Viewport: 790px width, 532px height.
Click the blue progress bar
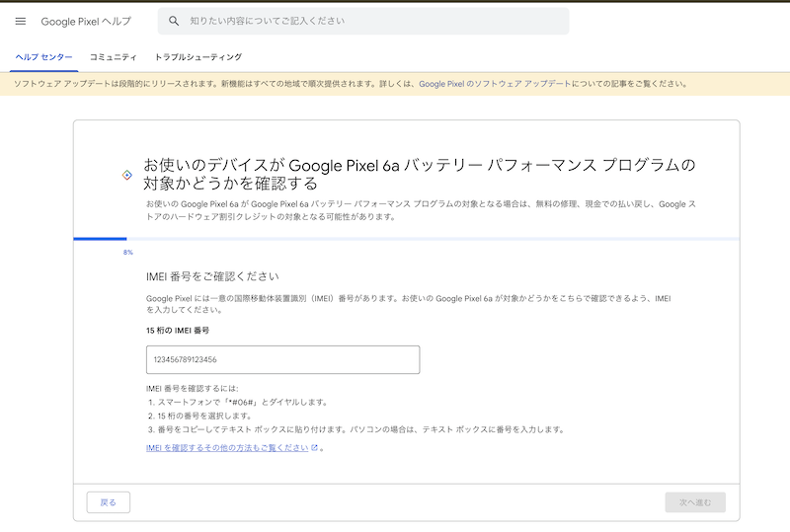coord(100,239)
